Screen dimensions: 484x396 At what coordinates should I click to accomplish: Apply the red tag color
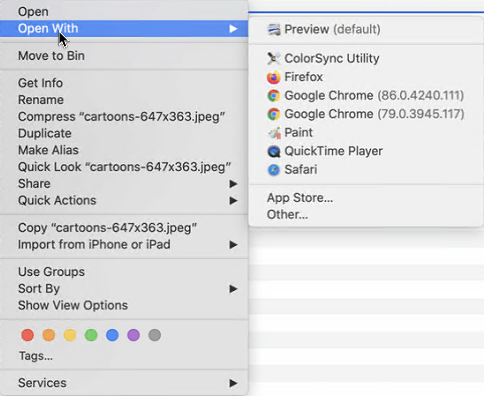27,335
